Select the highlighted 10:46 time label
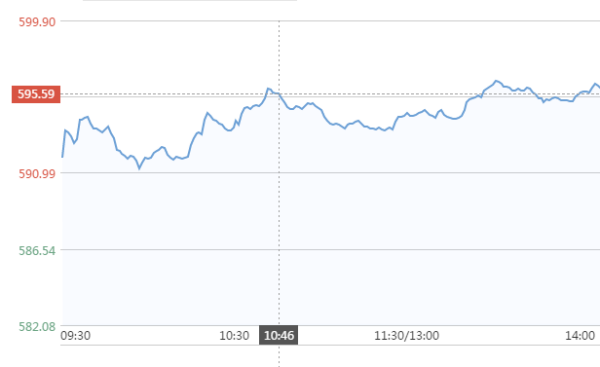This screenshot has width=600, height=367. click(x=279, y=335)
